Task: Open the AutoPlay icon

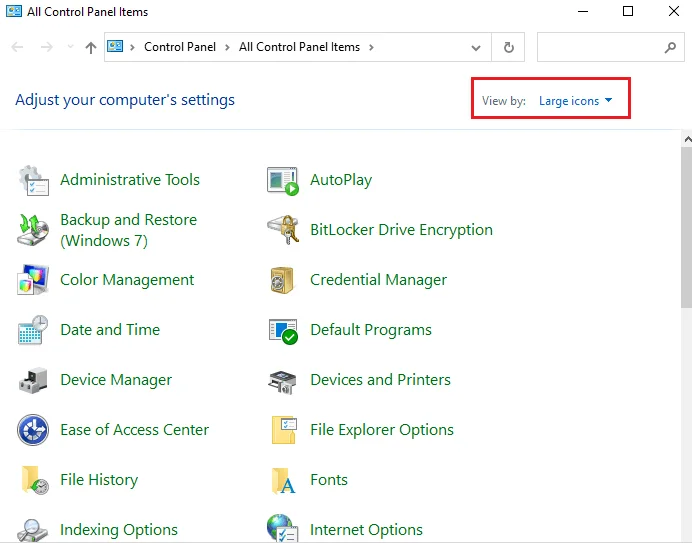Action: pos(283,181)
